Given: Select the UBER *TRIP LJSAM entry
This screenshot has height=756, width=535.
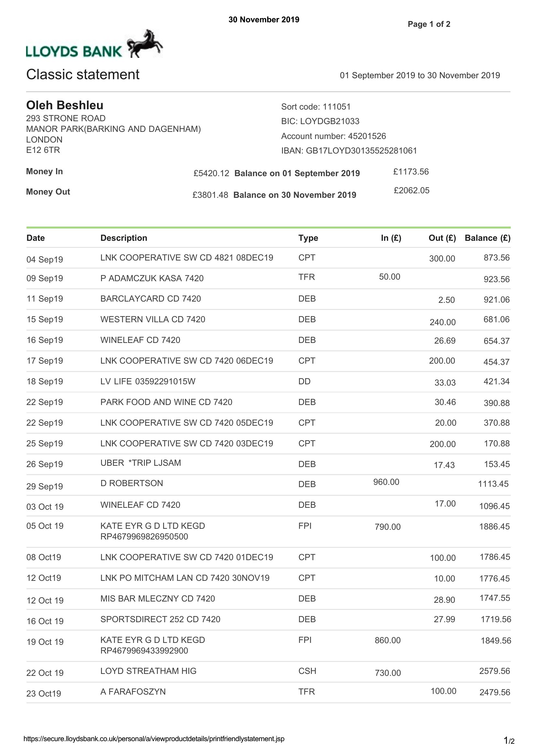Looking at the screenshot, I should tap(268, 464).
